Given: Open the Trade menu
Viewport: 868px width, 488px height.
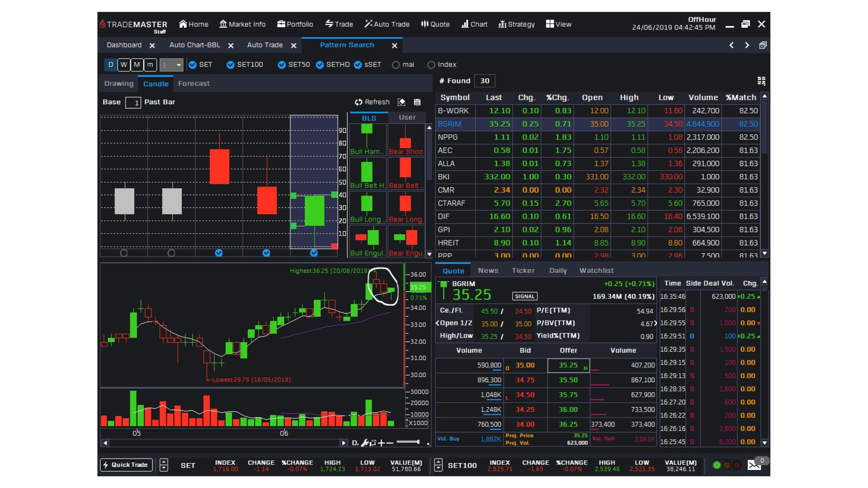Looking at the screenshot, I should pyautogui.click(x=339, y=24).
